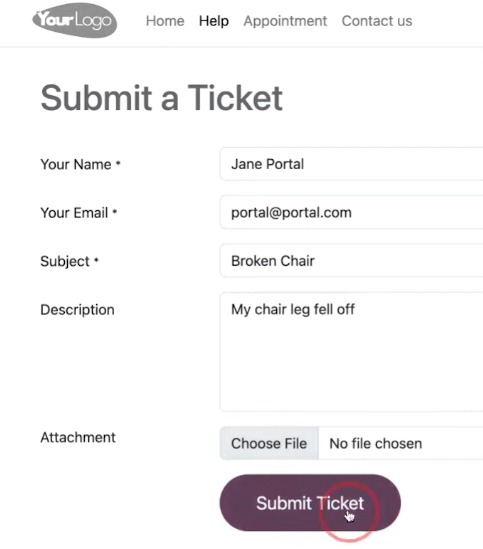Click the 'Submit a Ticket' page heading
The image size is (483, 549).
pyautogui.click(x=161, y=98)
